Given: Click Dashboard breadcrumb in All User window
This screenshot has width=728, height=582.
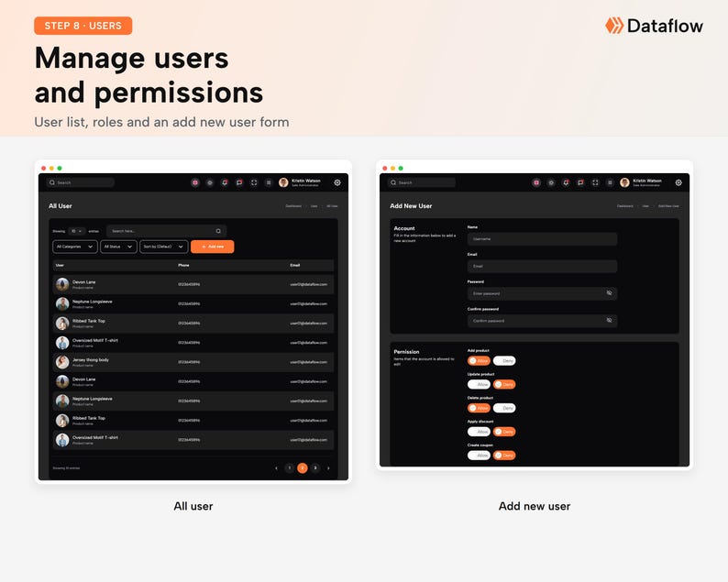Looking at the screenshot, I should [x=293, y=206].
